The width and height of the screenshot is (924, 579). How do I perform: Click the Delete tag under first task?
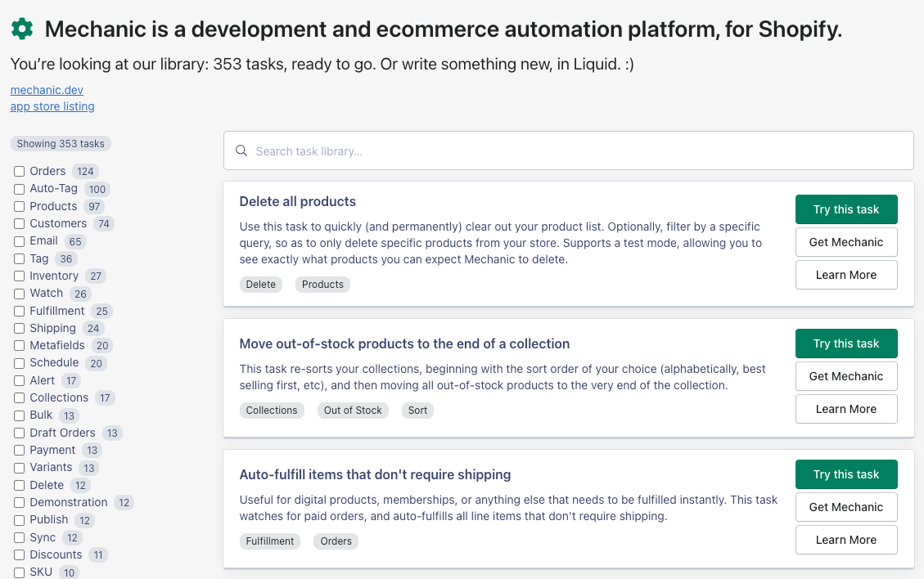(x=261, y=285)
